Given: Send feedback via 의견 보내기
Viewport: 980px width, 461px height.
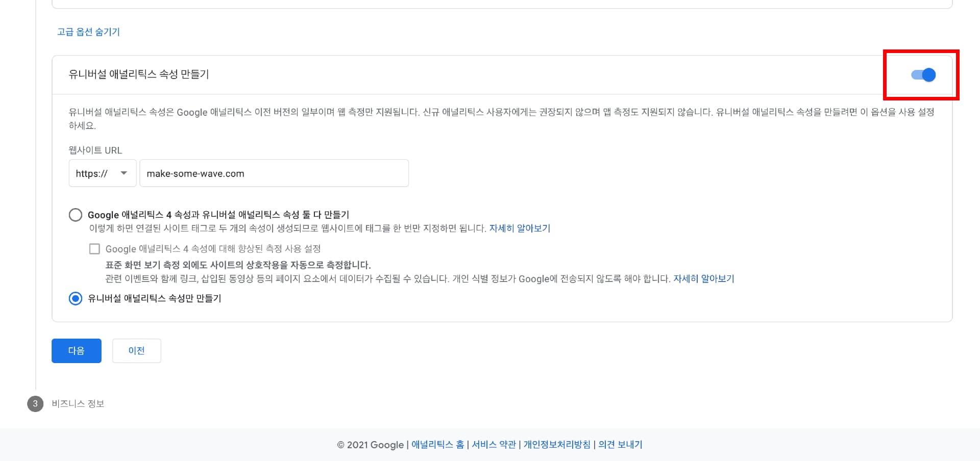Looking at the screenshot, I should (620, 444).
